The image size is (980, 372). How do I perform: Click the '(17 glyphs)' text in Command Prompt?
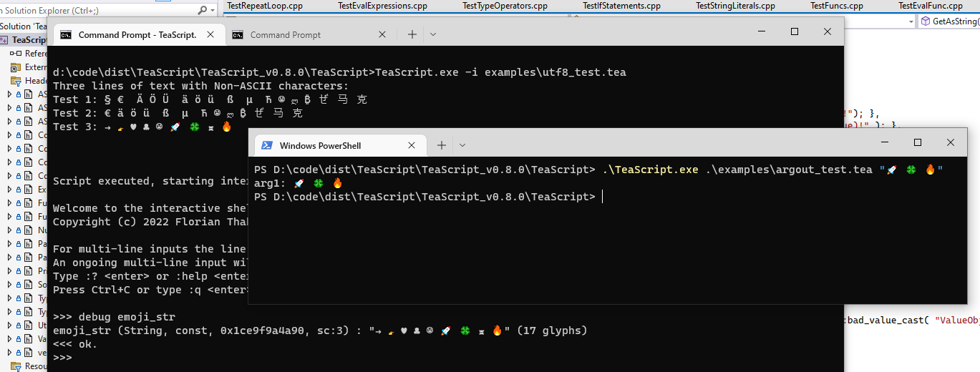point(551,331)
